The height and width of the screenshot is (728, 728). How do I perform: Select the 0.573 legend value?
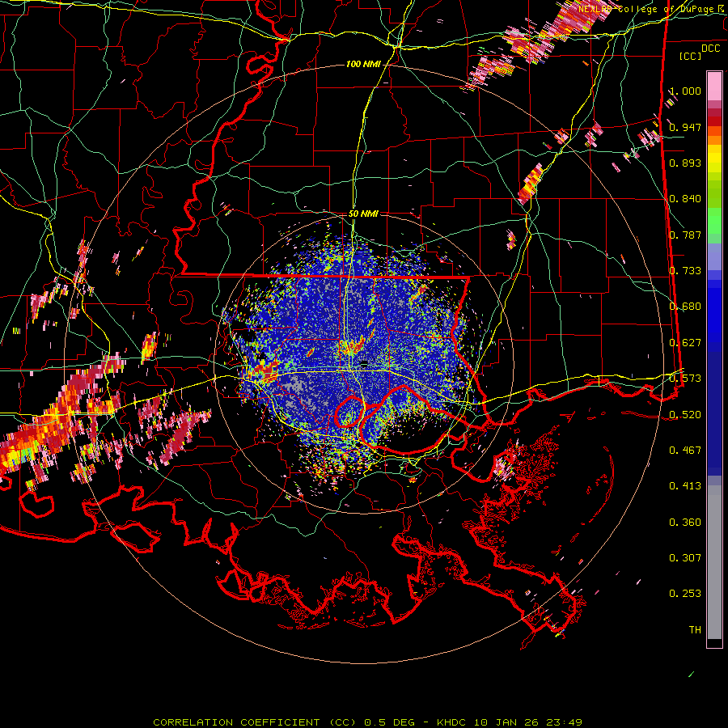[685, 379]
